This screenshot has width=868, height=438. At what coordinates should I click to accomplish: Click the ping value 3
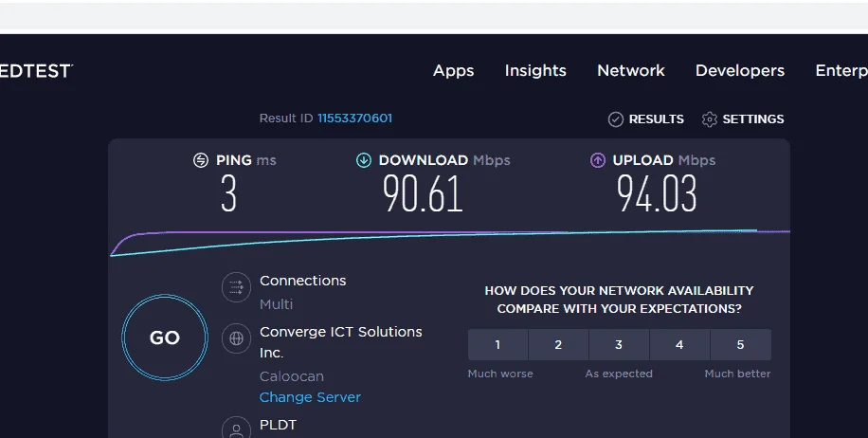point(228,193)
